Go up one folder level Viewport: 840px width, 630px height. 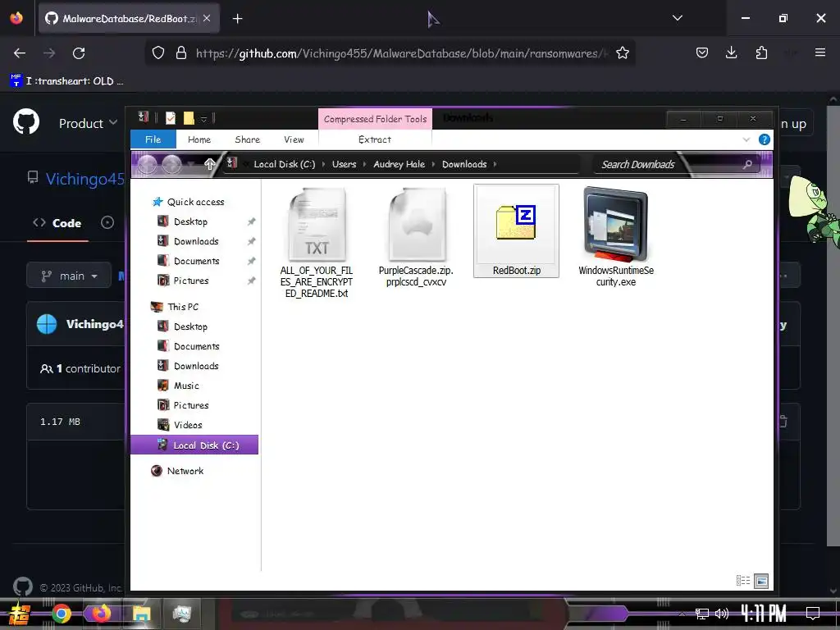click(x=209, y=164)
